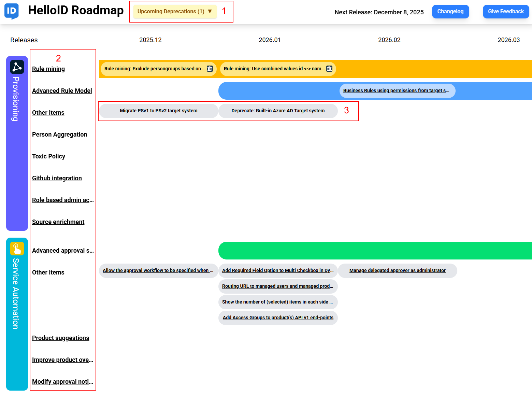This screenshot has height=394, width=532.
Task: Click the Give Feedback button
Action: tap(505, 11)
